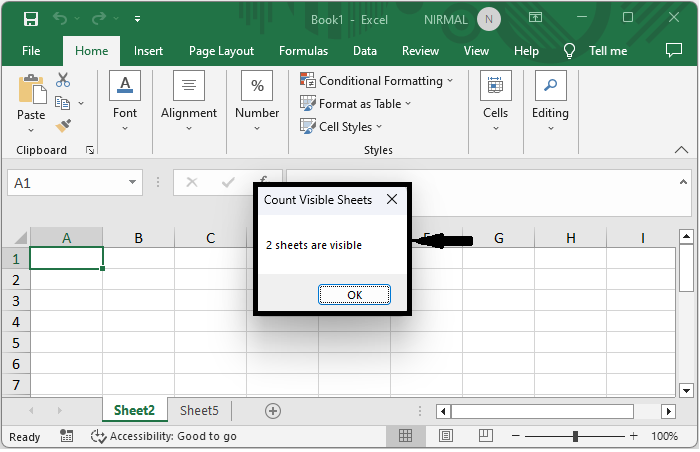The width and height of the screenshot is (700, 452).
Task: Open the File tab
Action: pos(31,51)
